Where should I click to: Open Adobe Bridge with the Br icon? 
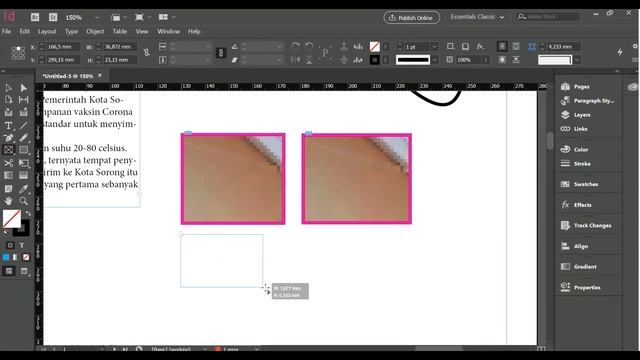pos(35,17)
